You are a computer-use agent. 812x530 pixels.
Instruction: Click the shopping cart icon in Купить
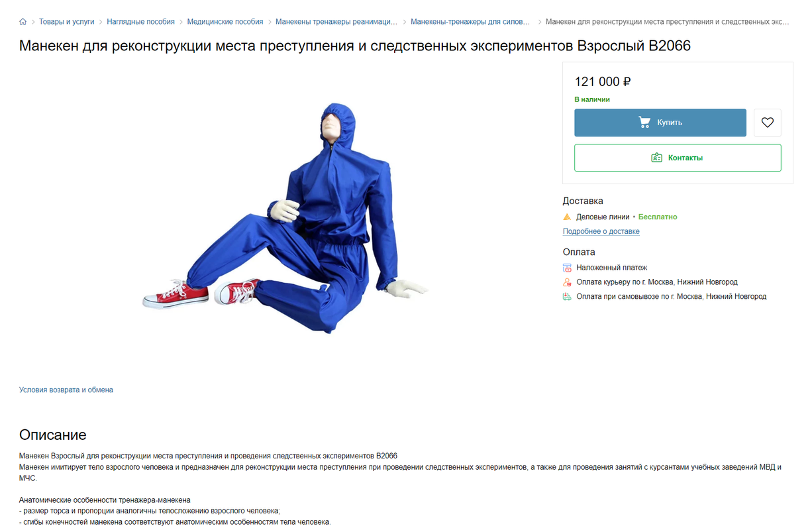644,123
